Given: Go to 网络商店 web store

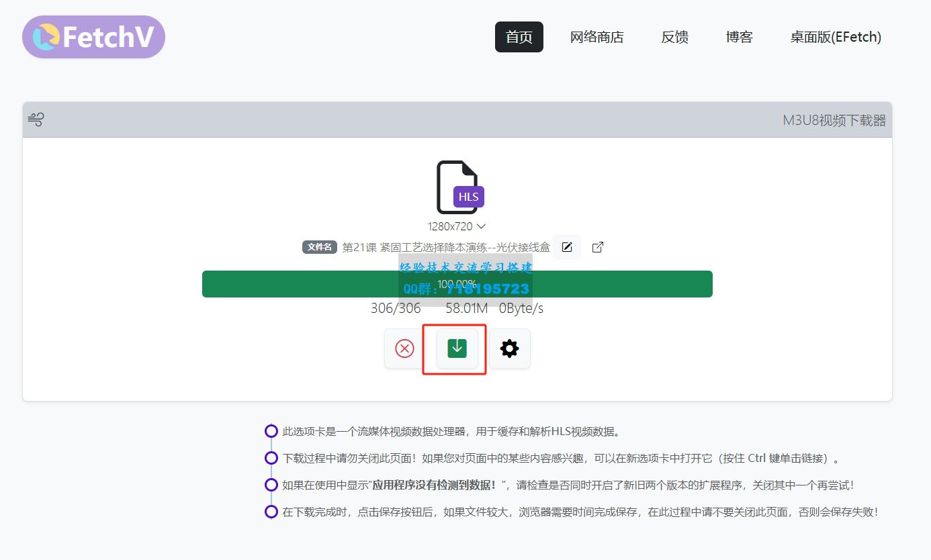Looking at the screenshot, I should 596,37.
